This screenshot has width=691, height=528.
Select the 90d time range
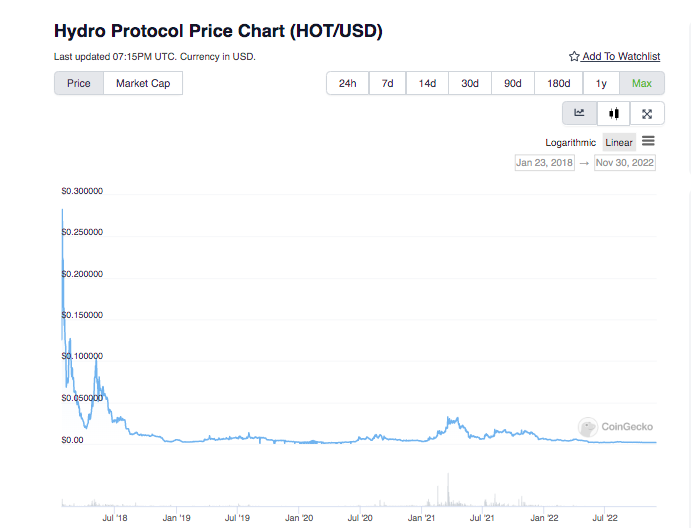(x=513, y=83)
